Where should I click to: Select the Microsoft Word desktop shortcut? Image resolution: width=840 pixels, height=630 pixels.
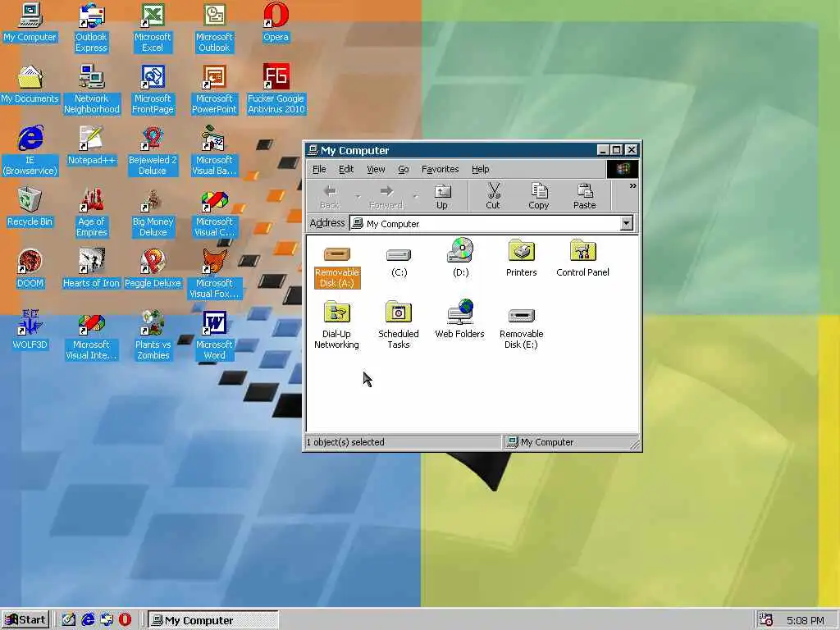point(214,336)
